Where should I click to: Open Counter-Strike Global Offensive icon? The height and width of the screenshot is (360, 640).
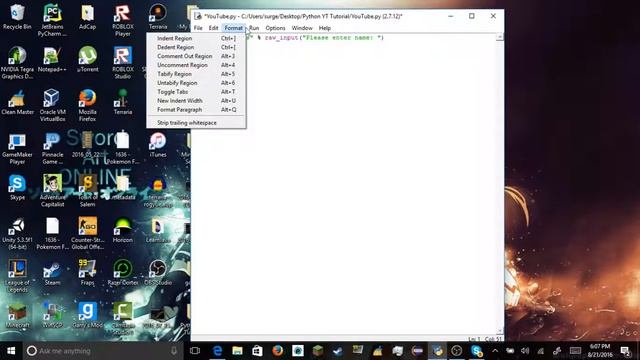87,233
